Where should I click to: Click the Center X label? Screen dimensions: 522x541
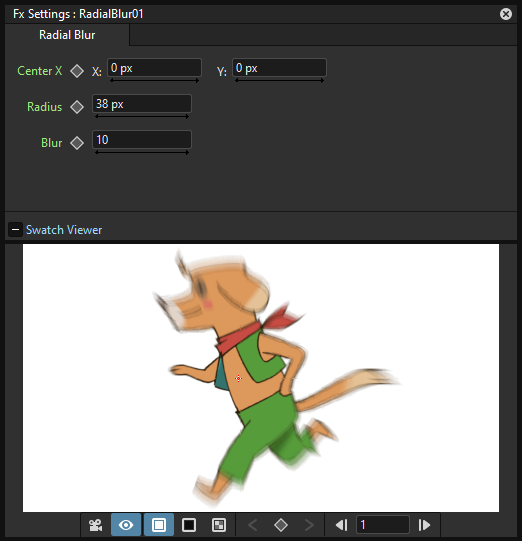(40, 71)
